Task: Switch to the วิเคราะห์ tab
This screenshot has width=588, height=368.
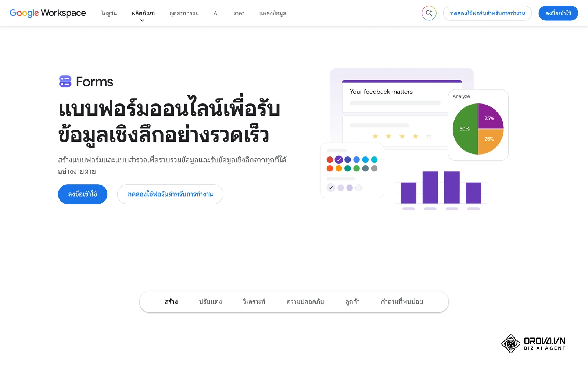Action: tap(254, 302)
